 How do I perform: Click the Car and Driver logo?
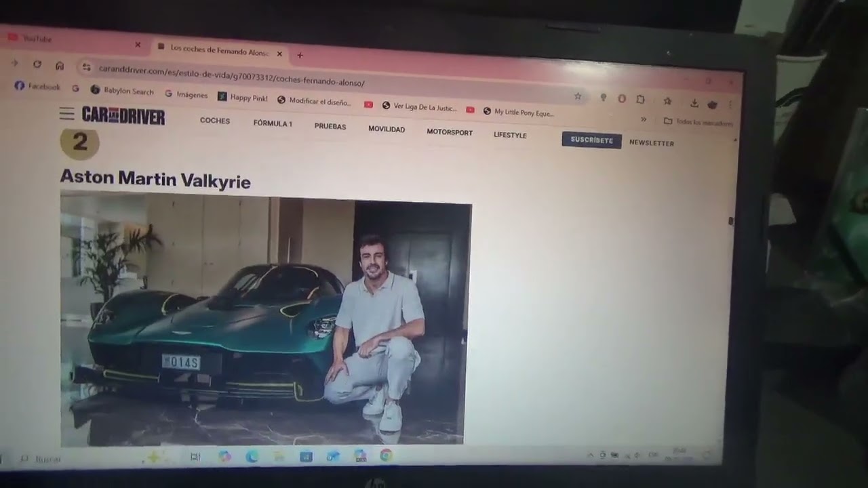(x=123, y=116)
